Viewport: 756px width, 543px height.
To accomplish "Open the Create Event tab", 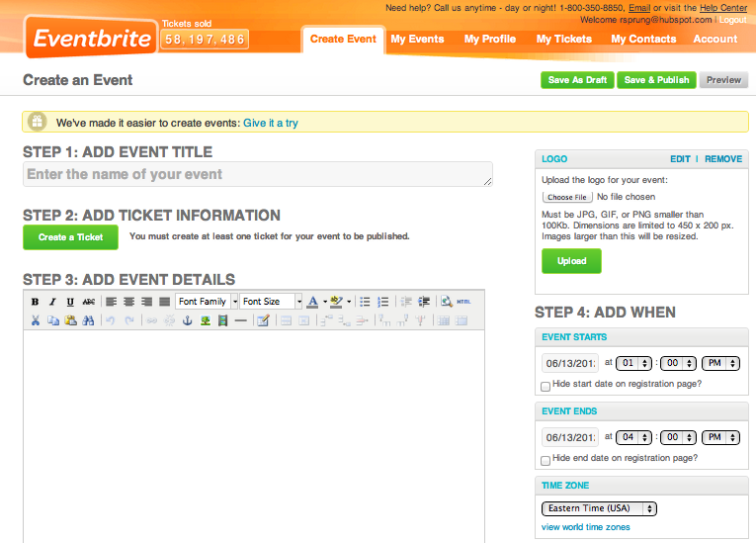I will [343, 40].
